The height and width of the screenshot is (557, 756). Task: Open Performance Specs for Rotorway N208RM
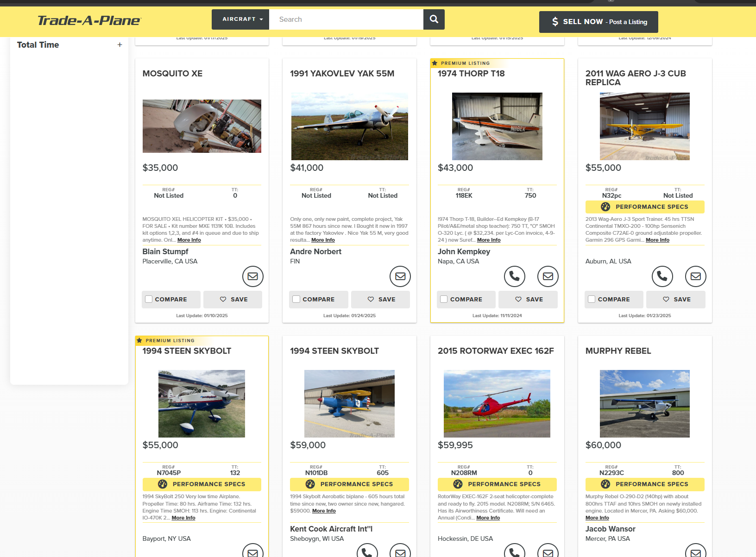497,484
